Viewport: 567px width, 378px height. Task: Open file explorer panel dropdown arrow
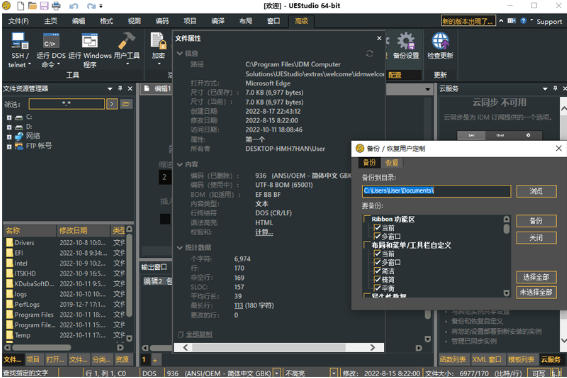coord(110,89)
